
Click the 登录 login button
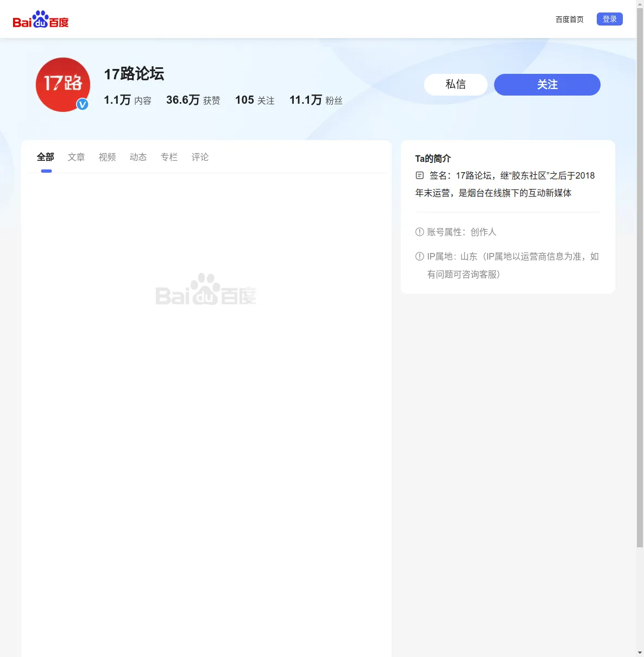point(610,19)
